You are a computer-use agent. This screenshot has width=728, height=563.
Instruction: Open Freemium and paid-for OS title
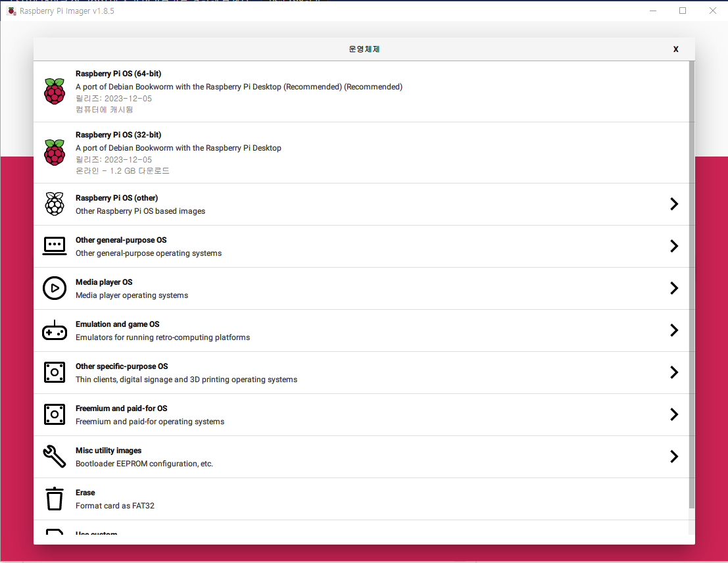(122, 408)
